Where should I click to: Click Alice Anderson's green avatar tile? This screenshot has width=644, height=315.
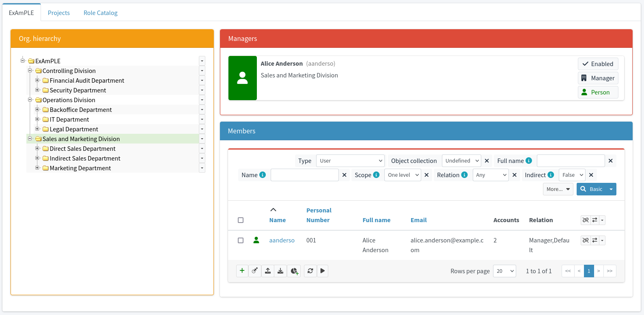pos(243,78)
